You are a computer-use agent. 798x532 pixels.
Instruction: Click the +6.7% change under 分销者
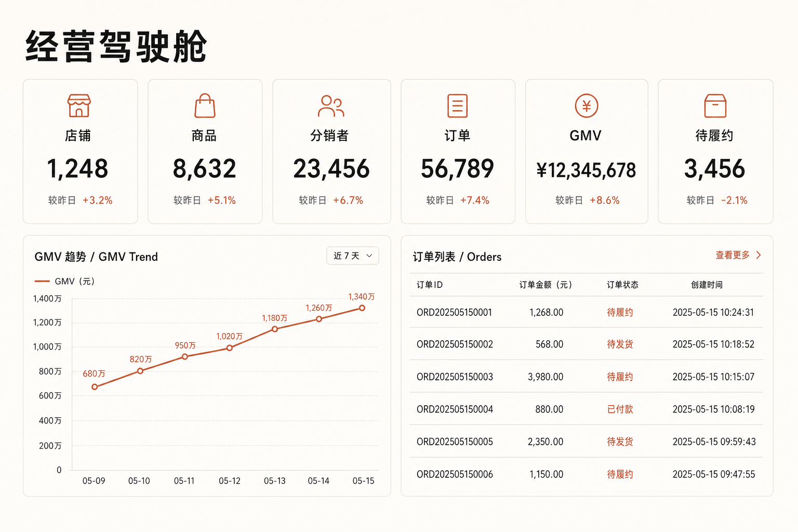348,201
